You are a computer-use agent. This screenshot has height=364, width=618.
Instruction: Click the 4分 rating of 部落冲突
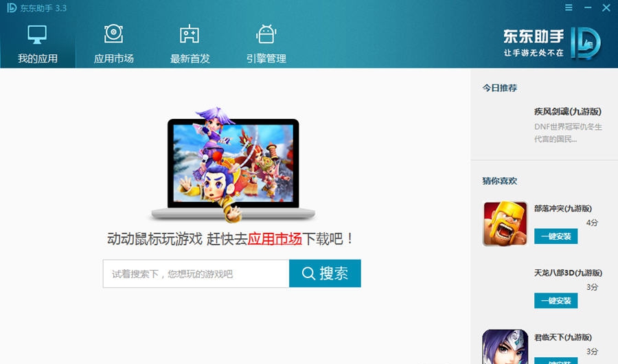click(x=592, y=223)
